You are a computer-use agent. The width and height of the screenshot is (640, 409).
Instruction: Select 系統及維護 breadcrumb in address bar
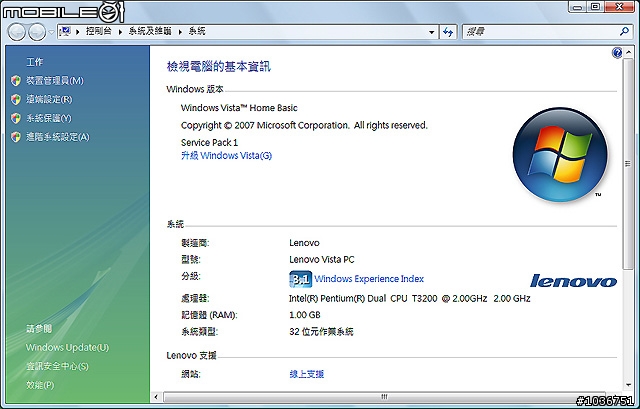coord(150,31)
